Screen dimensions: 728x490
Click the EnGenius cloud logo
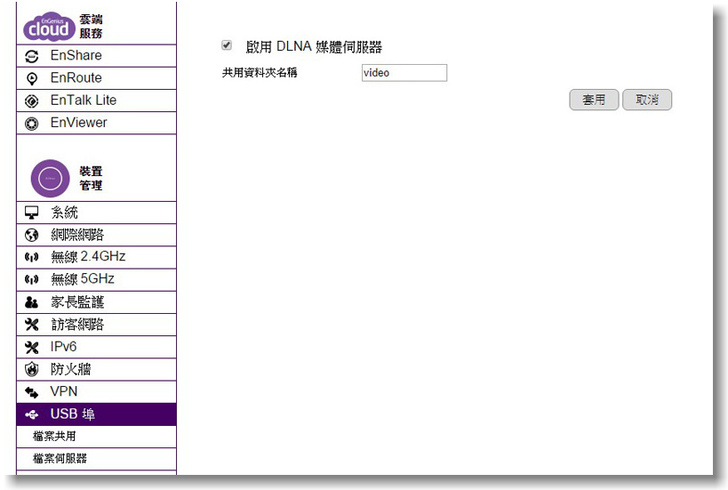[x=49, y=26]
